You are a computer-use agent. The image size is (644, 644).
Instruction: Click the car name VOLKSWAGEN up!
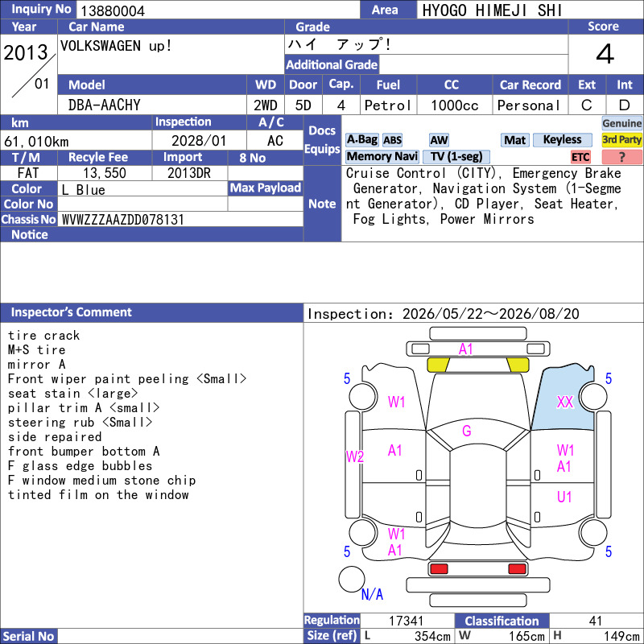pos(116,46)
